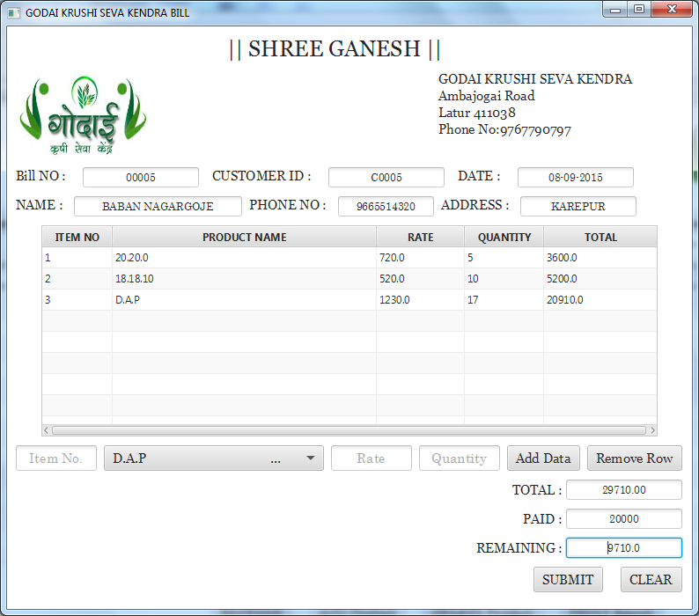Viewport: 699px width, 616px height.
Task: Click the table's horizontal scrollbar left arrow
Action: (x=46, y=430)
